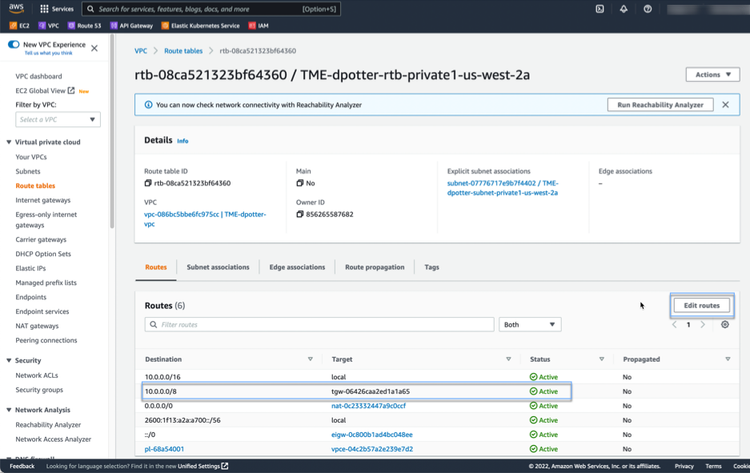Open the AWS Services grid menu

[55, 9]
